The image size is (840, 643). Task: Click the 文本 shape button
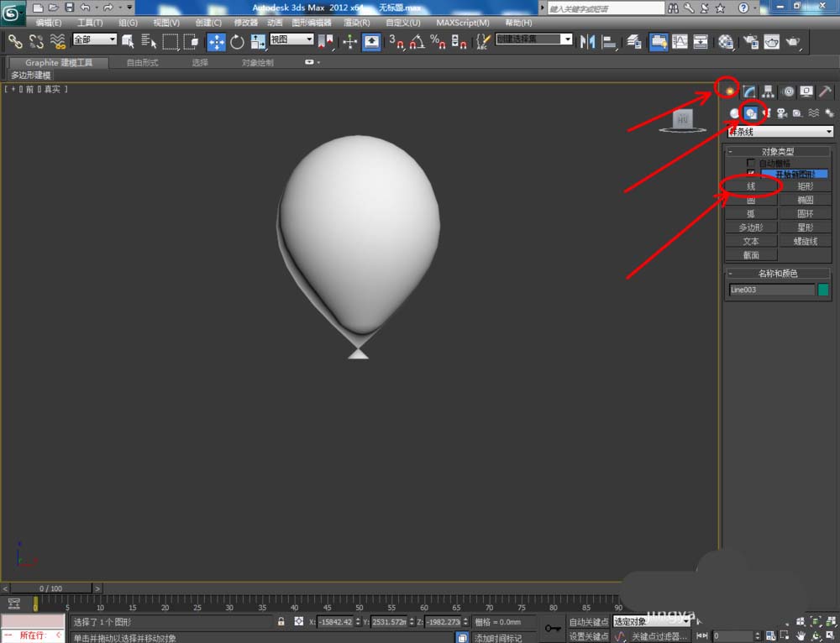pos(751,242)
